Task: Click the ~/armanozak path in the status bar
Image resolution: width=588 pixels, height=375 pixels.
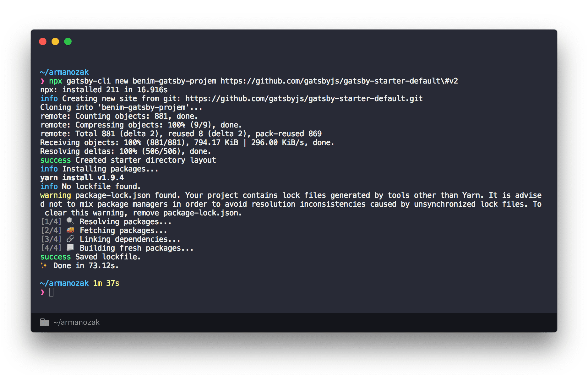Action: 77,322
